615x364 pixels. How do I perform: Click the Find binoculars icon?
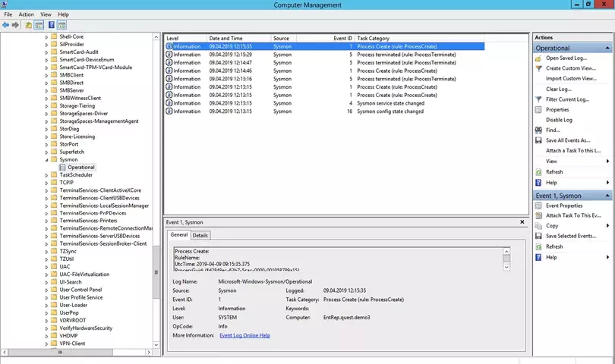click(x=538, y=130)
